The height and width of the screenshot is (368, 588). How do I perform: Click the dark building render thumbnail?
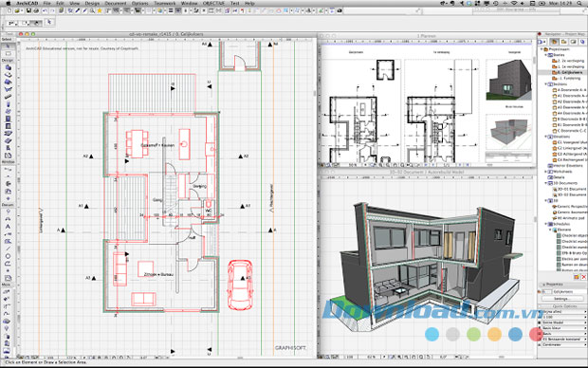tap(509, 80)
